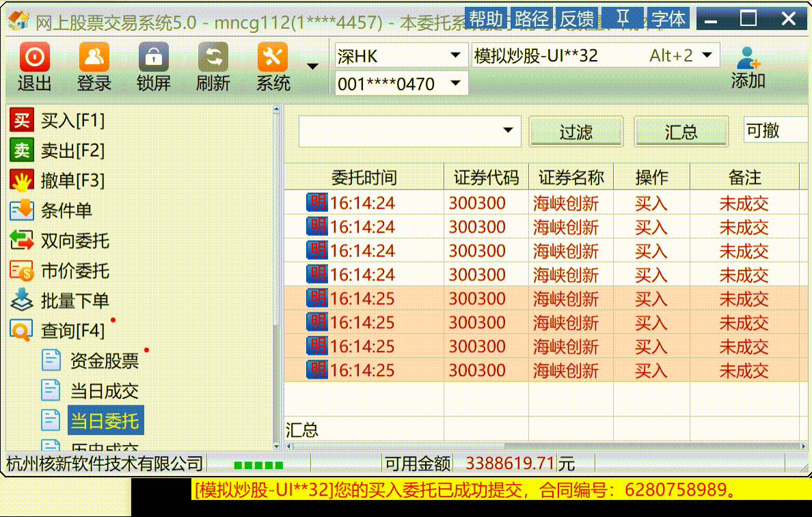812x517 pixels.
Task: Open the 字体 font menu
Action: pyautogui.click(x=668, y=18)
